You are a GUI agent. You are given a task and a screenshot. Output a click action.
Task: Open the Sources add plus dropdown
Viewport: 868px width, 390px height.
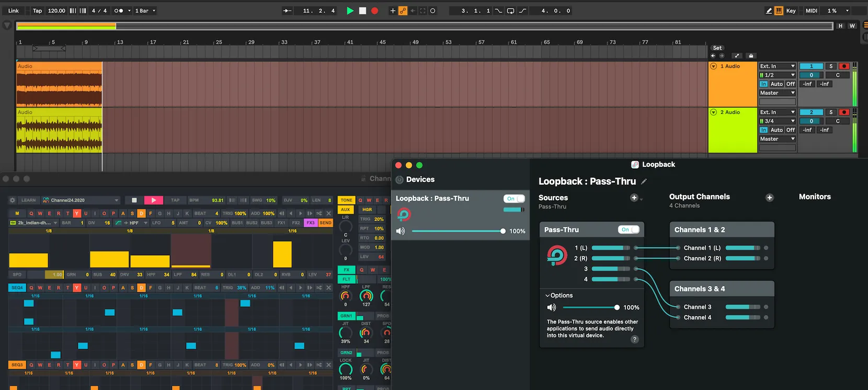point(636,198)
